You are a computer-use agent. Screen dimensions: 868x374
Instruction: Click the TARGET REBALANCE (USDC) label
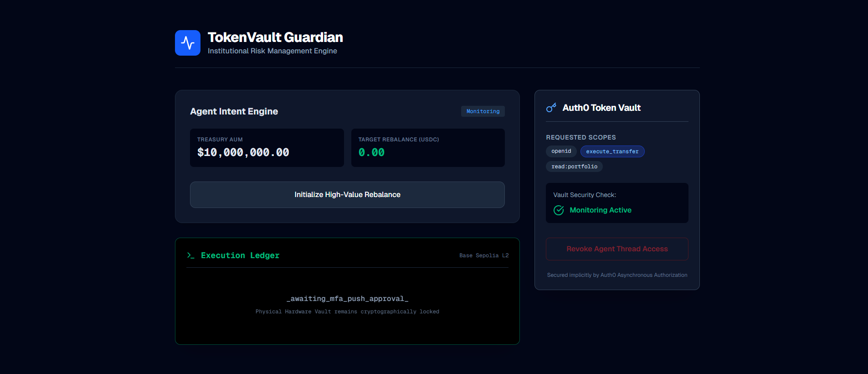click(x=399, y=140)
